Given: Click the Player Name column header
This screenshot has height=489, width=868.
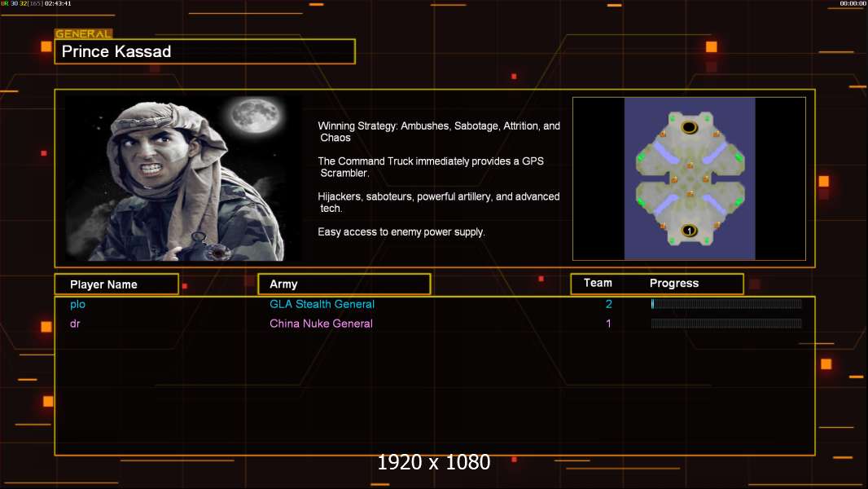Looking at the screenshot, I should tap(116, 284).
